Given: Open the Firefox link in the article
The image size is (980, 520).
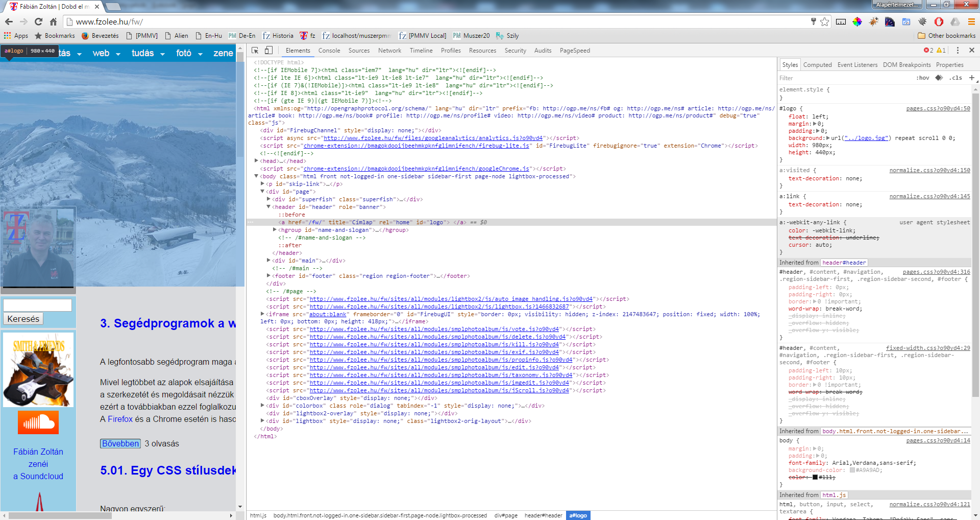Looking at the screenshot, I should click(x=120, y=419).
